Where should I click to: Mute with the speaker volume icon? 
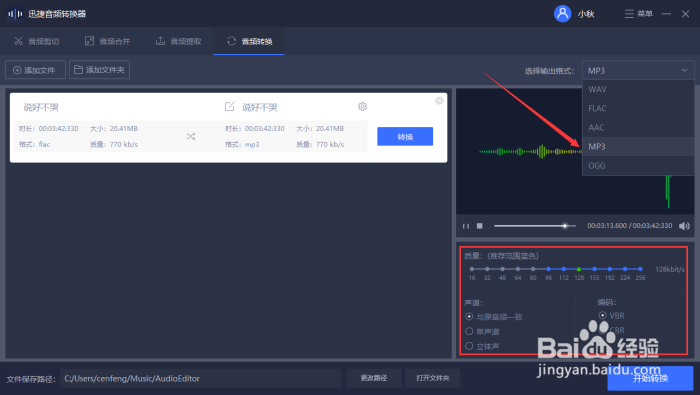(684, 226)
